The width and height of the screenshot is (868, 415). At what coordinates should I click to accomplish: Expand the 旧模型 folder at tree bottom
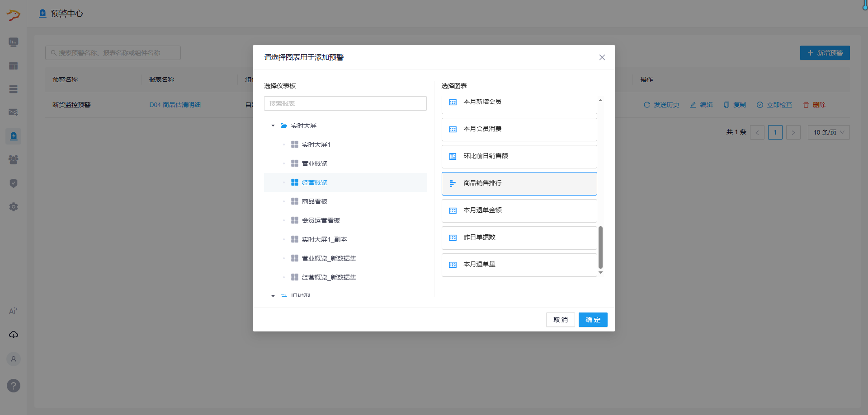[273, 295]
